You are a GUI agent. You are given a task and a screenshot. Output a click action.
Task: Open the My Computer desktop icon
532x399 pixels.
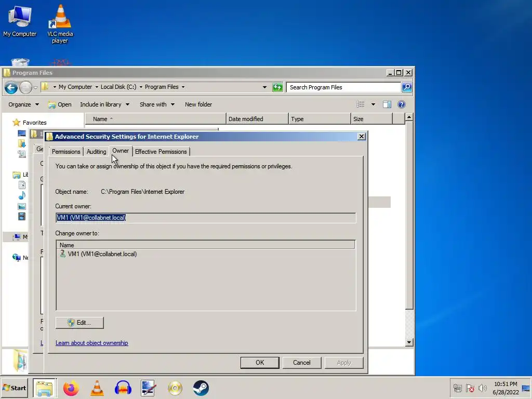[x=20, y=21]
